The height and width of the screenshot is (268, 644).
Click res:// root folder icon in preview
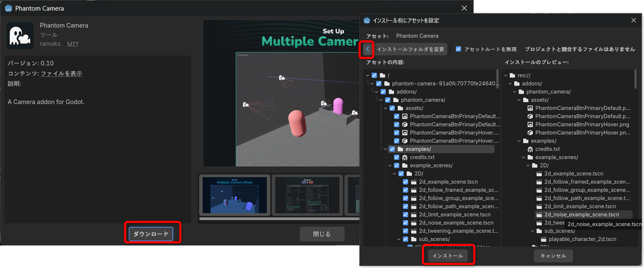(512, 76)
